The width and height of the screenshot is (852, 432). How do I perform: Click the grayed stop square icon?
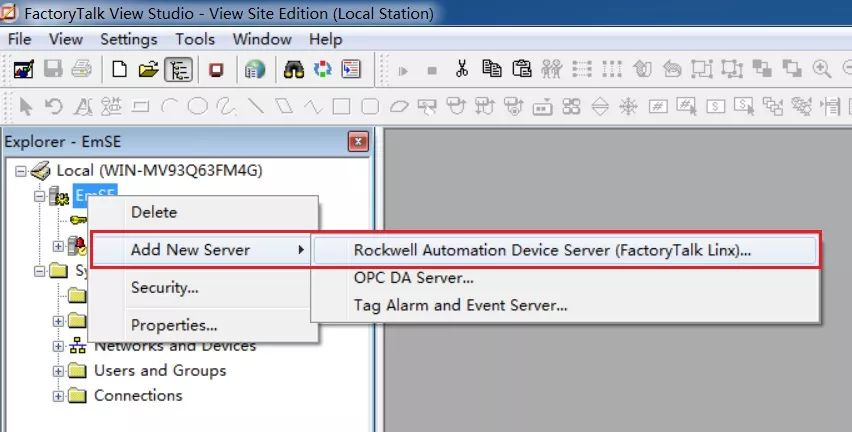432,70
